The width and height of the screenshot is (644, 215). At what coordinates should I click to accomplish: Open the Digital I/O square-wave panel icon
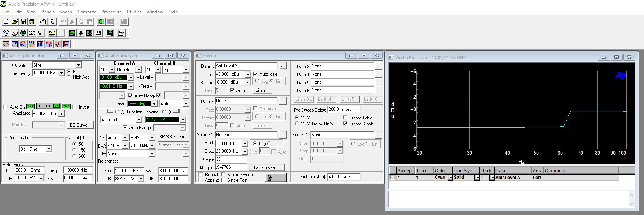click(x=32, y=33)
